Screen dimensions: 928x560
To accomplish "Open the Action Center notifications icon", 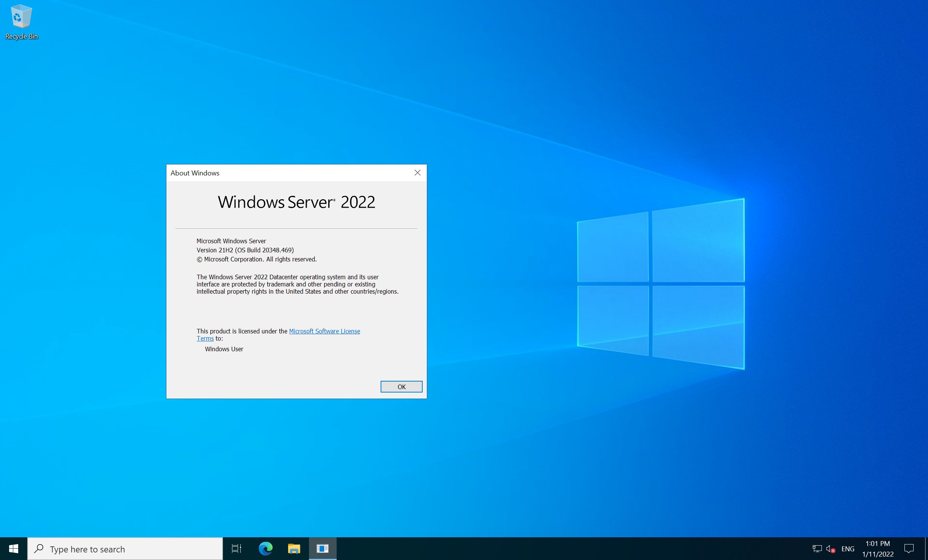I will [x=909, y=549].
